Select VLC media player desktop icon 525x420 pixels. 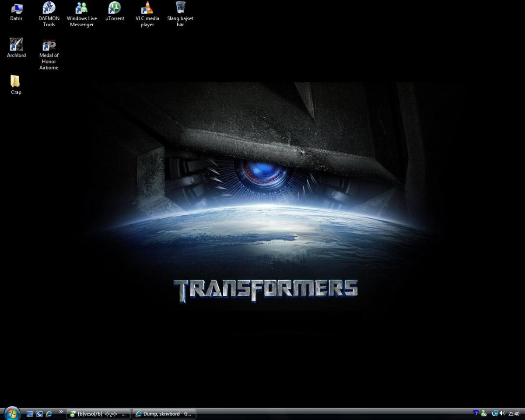pos(147,14)
